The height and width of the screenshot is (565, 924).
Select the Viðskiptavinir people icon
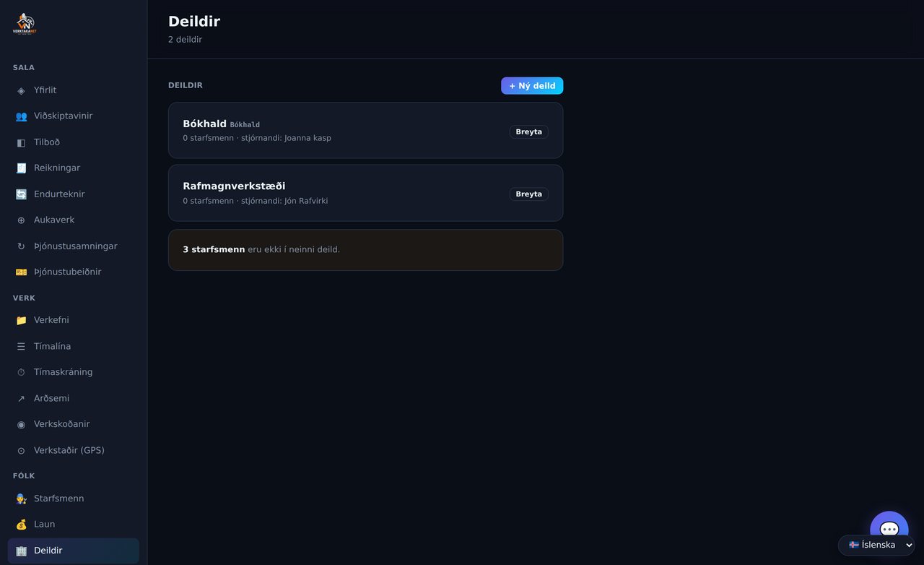21,116
